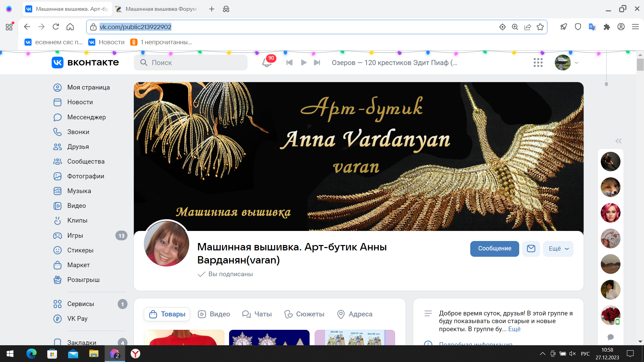Open browser translate icon in toolbar

click(x=592, y=27)
